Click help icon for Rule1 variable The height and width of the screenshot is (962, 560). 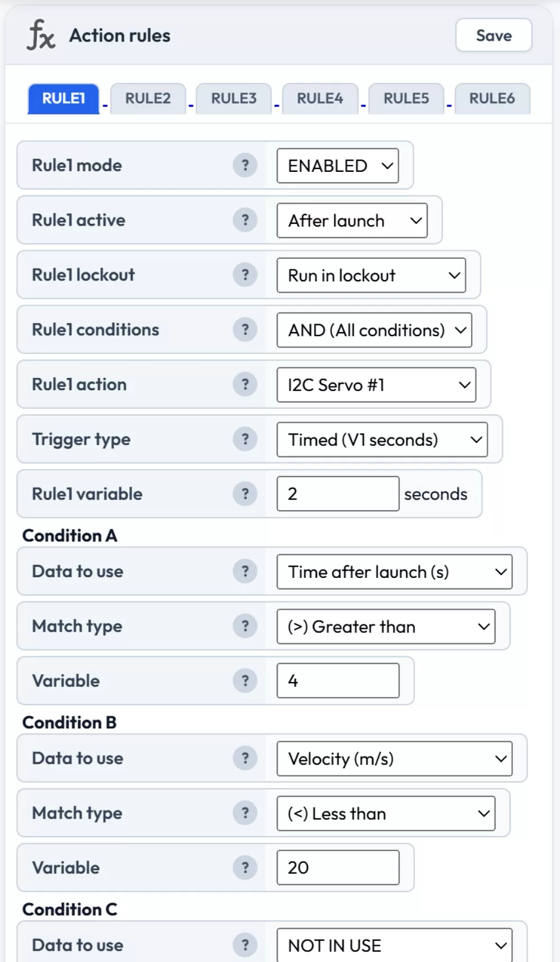(245, 494)
